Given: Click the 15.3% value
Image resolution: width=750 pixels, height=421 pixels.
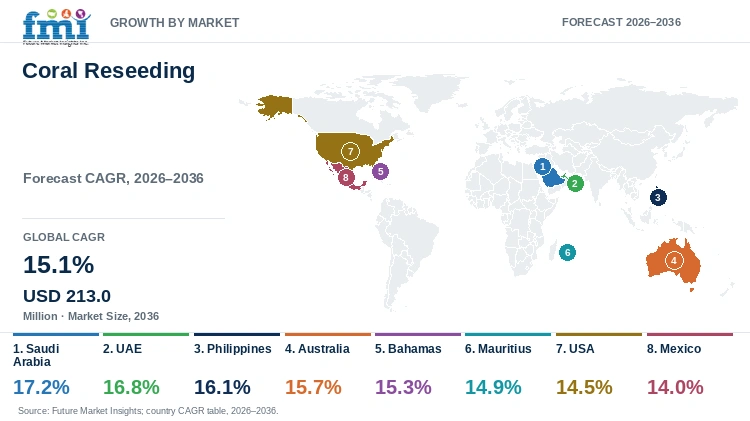Looking at the screenshot, I should [x=403, y=387].
